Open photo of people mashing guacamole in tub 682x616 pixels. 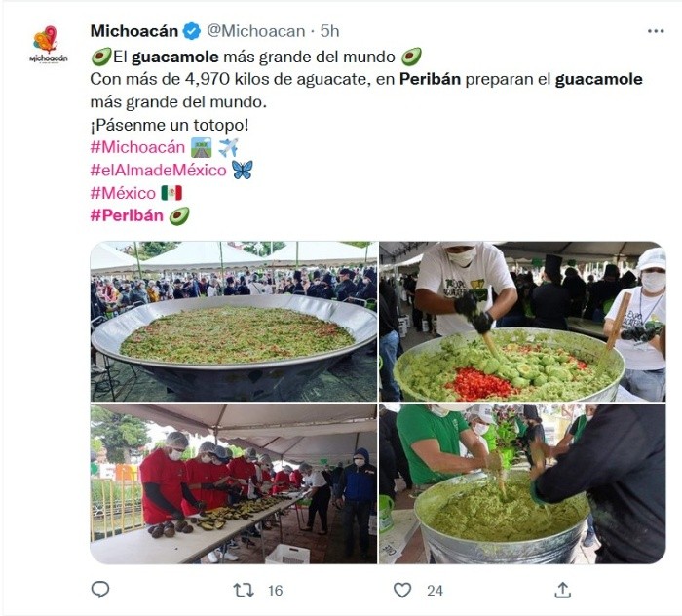pos(522,483)
